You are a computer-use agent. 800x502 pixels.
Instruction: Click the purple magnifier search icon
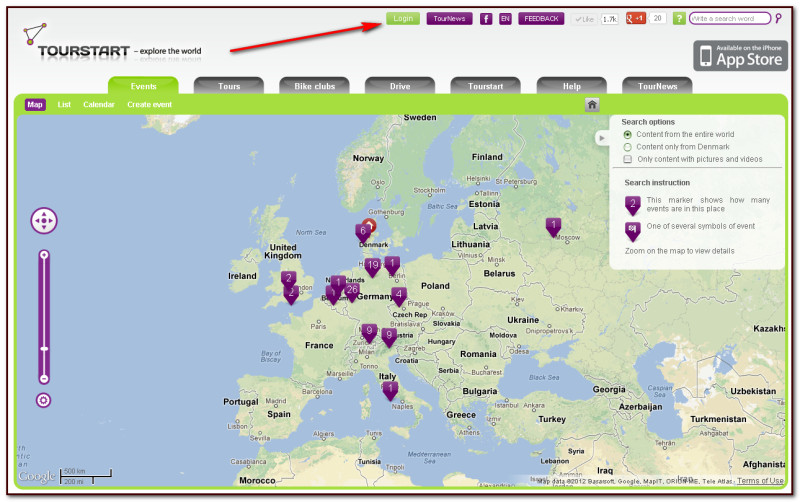(778, 18)
